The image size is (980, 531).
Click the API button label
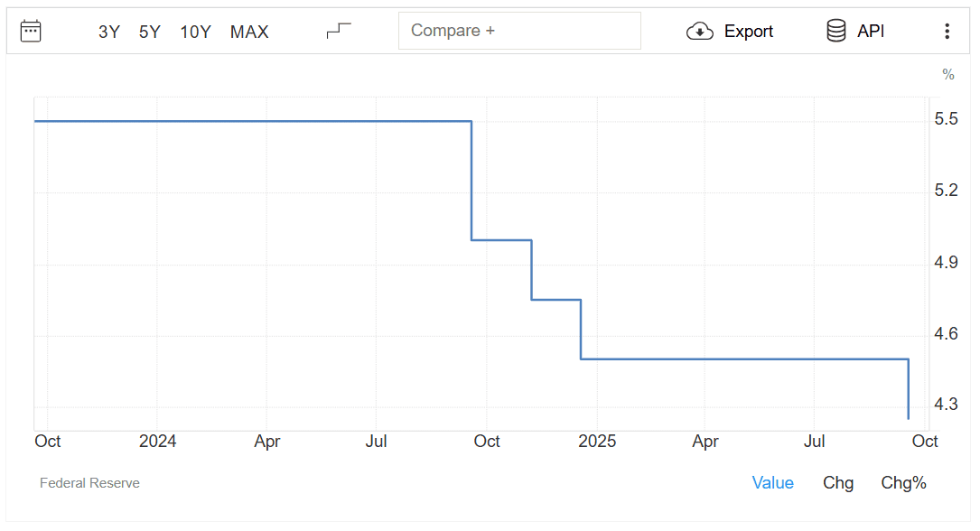[x=871, y=31]
